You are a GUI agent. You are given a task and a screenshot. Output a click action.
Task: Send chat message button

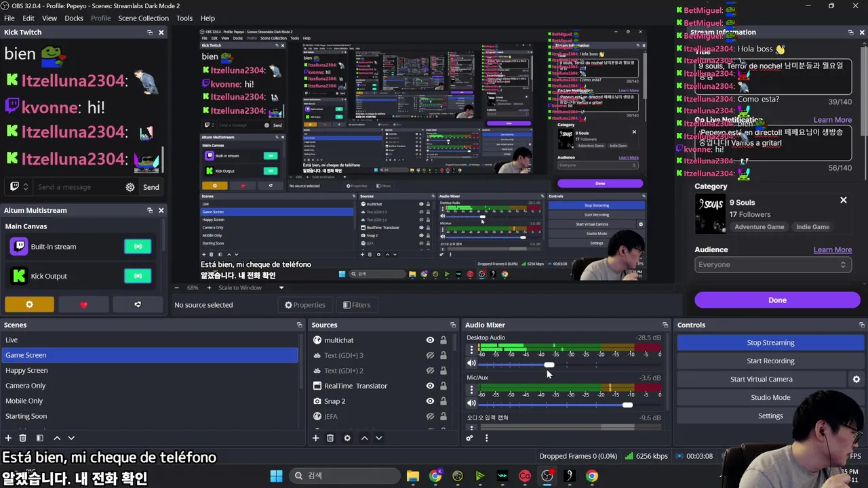click(x=151, y=187)
